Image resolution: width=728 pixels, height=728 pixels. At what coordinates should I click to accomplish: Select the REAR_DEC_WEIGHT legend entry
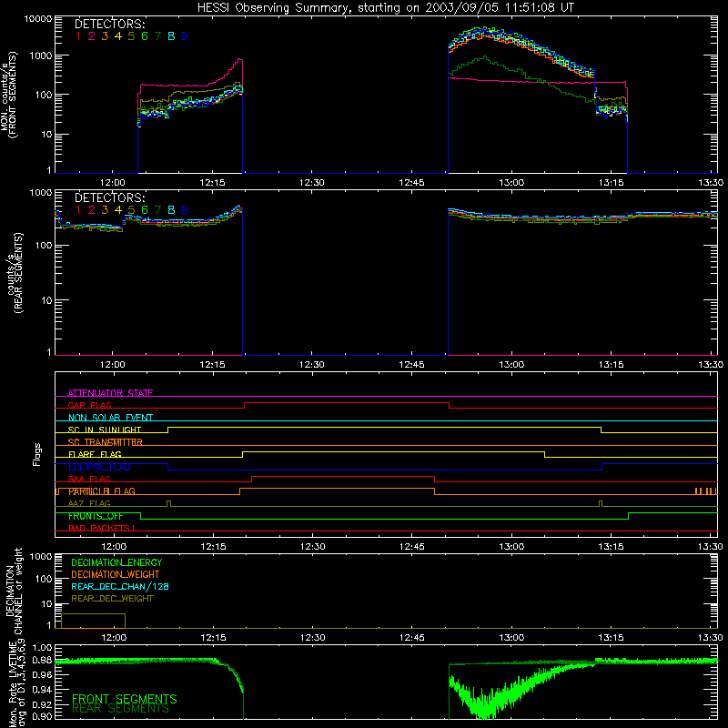[112, 599]
